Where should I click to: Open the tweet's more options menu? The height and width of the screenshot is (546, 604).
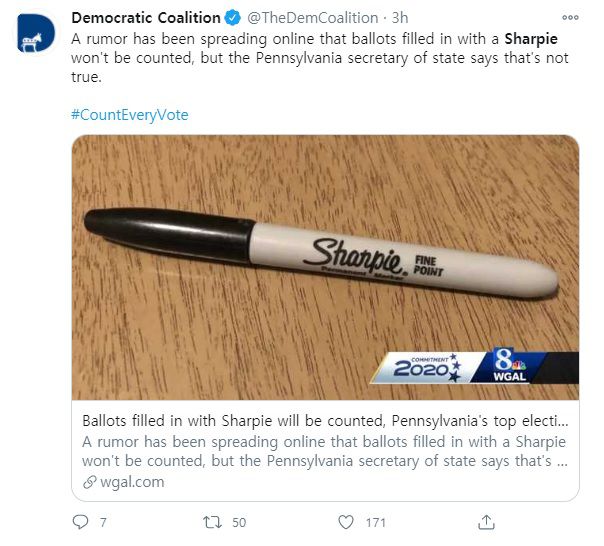click(570, 17)
